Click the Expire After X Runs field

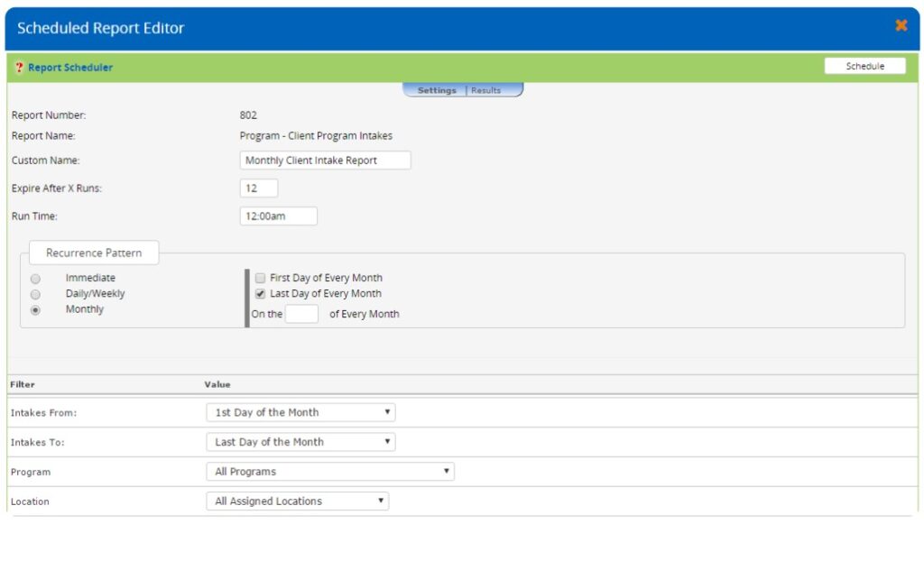258,188
